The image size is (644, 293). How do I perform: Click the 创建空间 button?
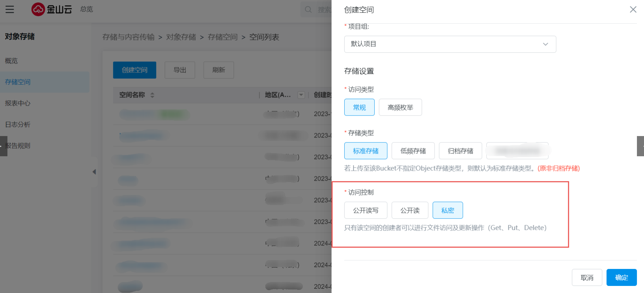coord(134,70)
